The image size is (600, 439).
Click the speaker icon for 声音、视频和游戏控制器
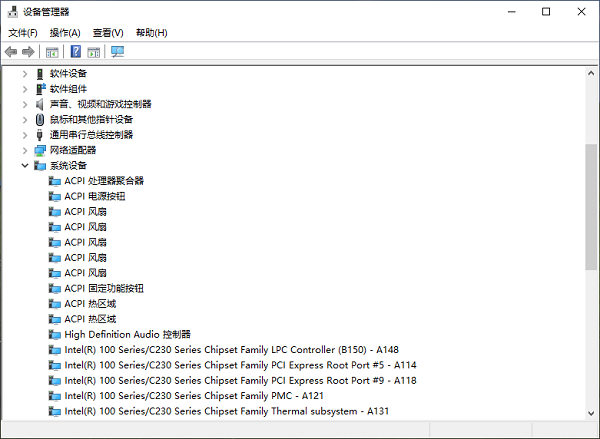[39, 104]
